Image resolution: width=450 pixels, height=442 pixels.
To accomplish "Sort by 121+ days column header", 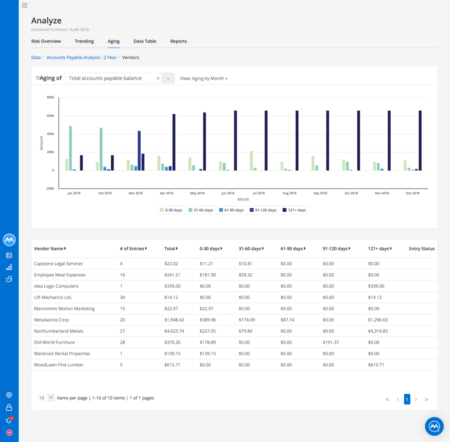I will tap(380, 249).
